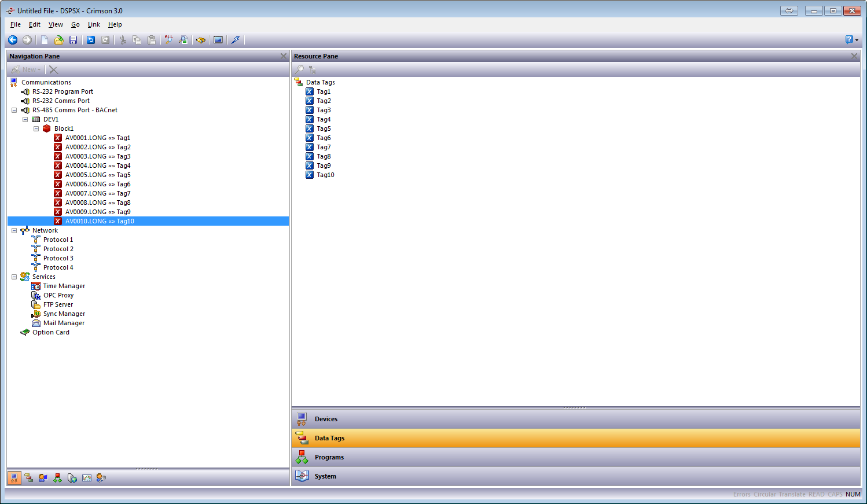Select Data Tags root in Resource Pane
Screen dimensions: 867x504
(x=320, y=82)
